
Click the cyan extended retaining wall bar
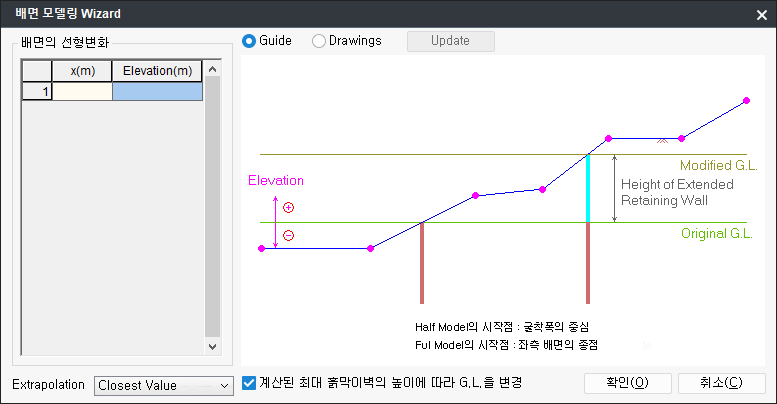pos(588,188)
